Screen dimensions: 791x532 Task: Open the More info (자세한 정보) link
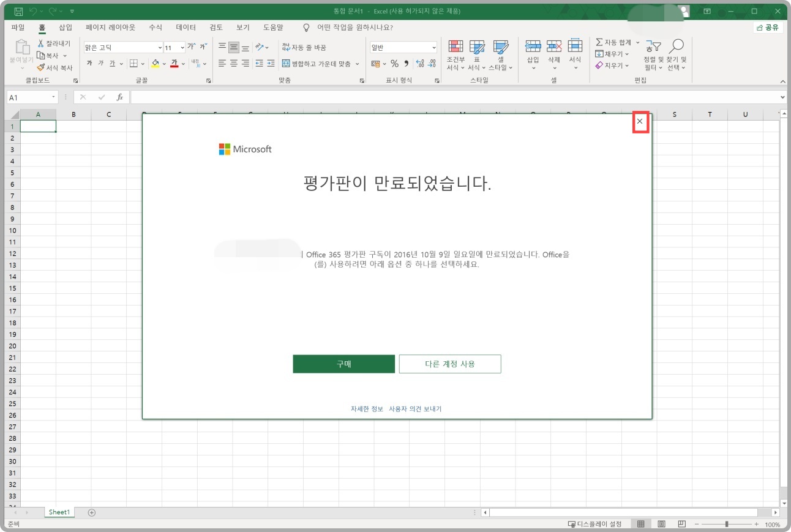point(367,409)
